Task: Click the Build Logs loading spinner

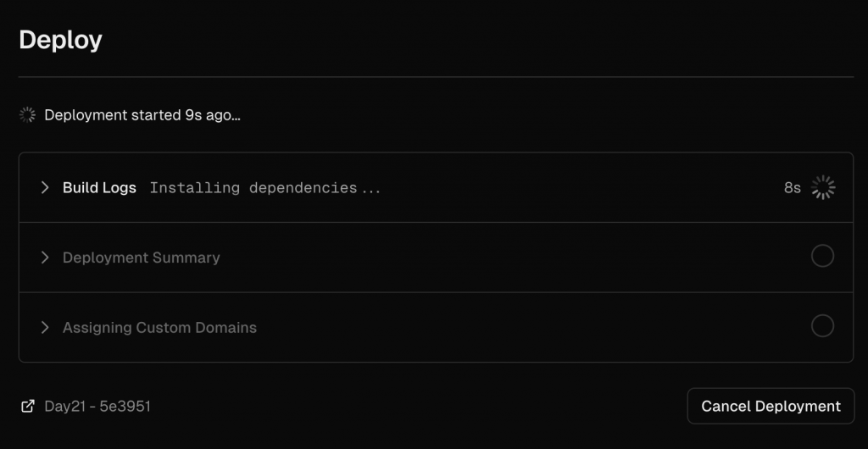Action: coord(823,187)
